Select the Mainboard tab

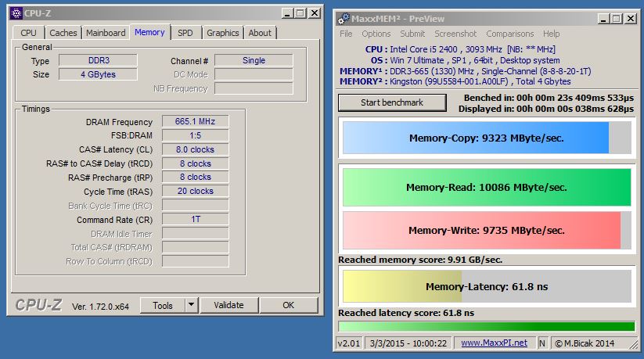[106, 33]
